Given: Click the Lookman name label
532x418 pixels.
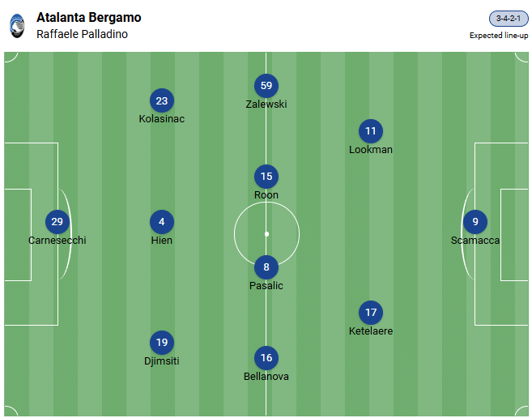Looking at the screenshot, I should (371, 150).
